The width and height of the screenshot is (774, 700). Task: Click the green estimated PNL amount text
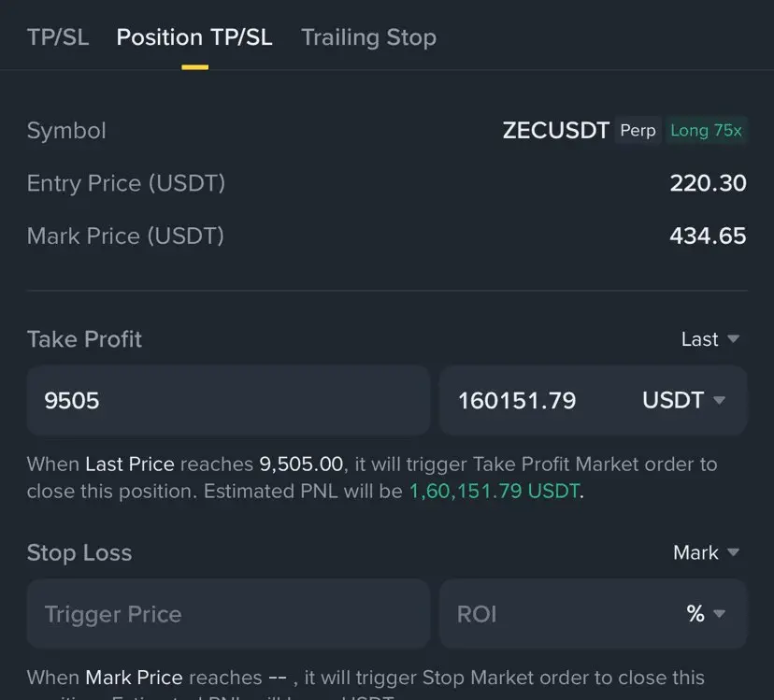(494, 492)
